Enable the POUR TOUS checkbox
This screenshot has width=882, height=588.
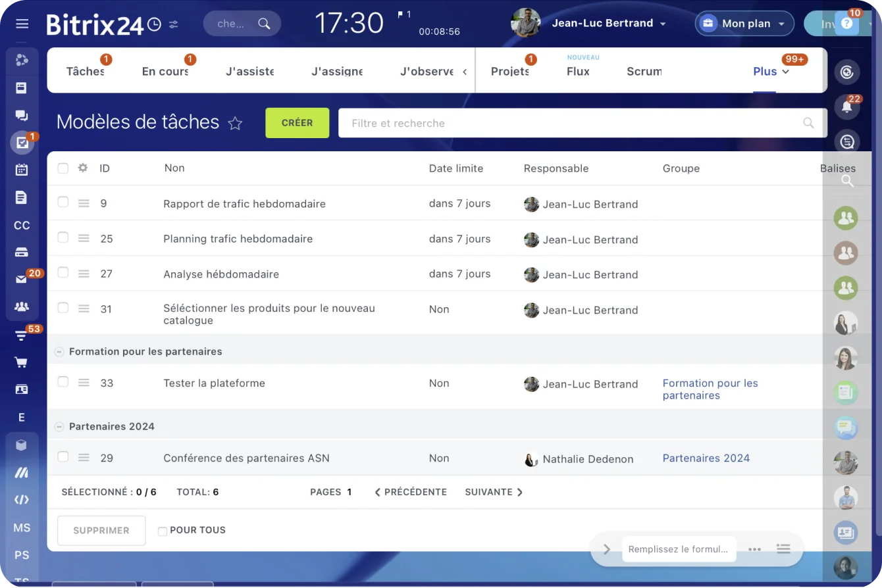[x=162, y=531]
